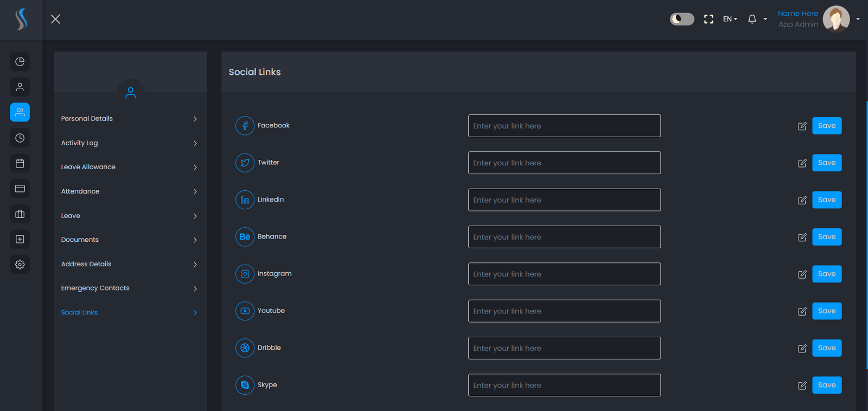
Task: Click the profile avatar placeholder icon
Action: click(131, 93)
